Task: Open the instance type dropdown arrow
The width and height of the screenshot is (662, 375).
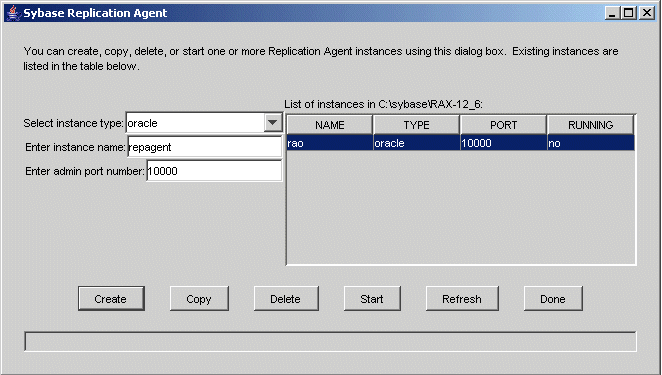Action: pyautogui.click(x=273, y=123)
